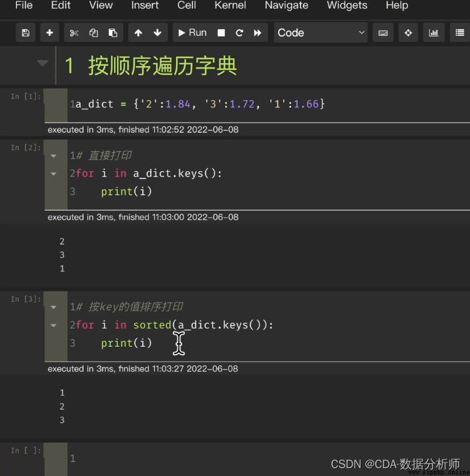This screenshot has width=470, height=476.
Task: Click the In [3]: prompt label
Action: click(x=26, y=299)
